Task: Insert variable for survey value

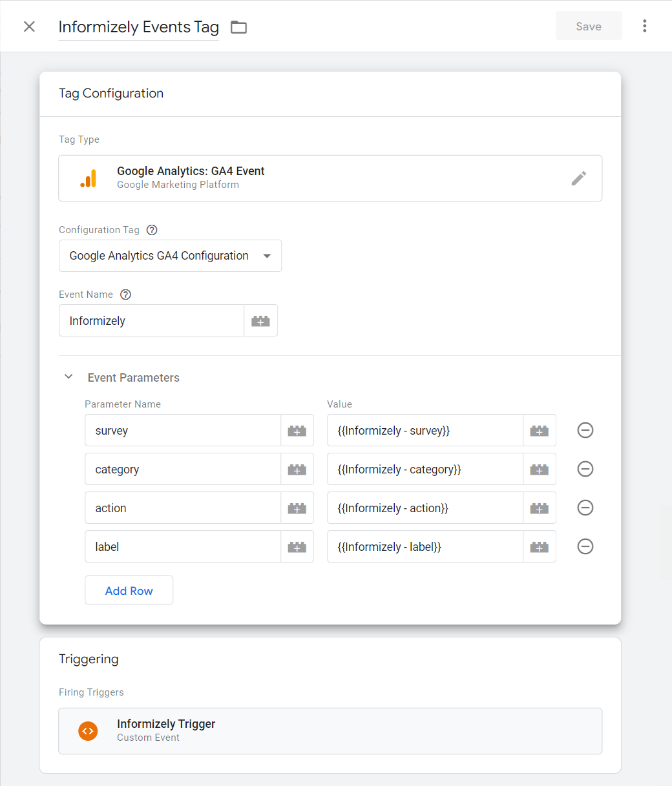Action: pos(540,430)
